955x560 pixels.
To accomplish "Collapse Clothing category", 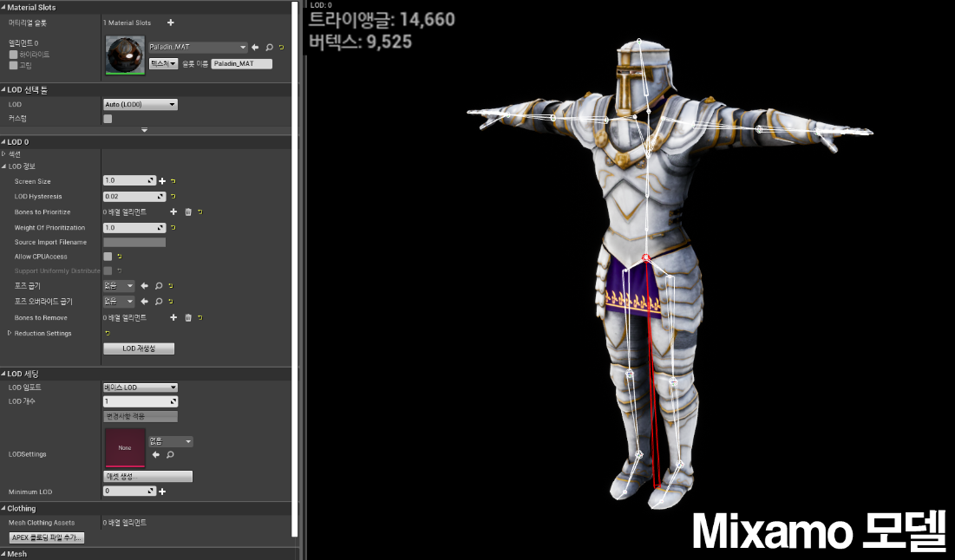I will tap(3, 508).
